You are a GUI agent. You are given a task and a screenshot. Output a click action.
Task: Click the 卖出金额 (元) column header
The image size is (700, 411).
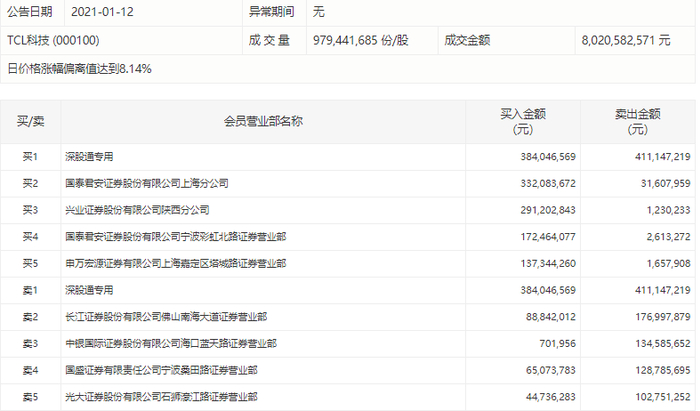[x=638, y=121]
